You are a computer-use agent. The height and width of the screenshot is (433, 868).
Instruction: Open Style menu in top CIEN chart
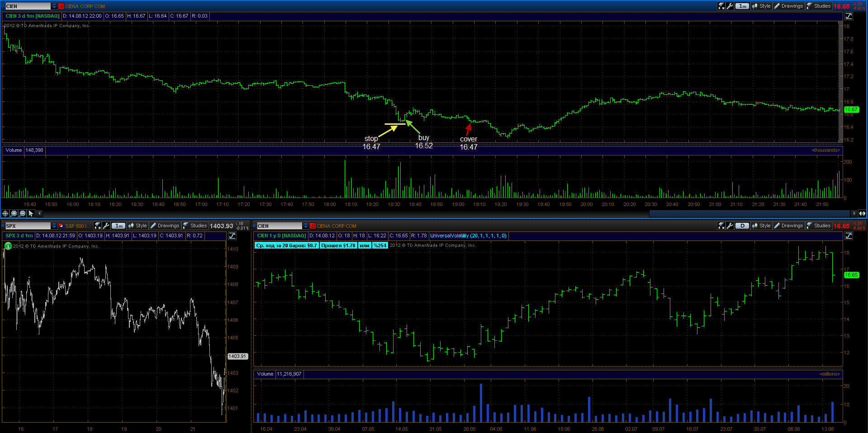[x=761, y=6]
